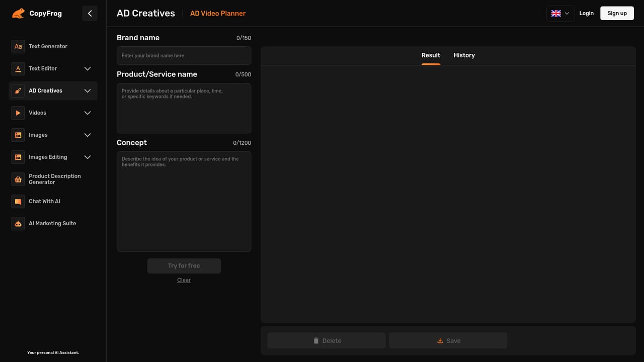Click the AD Video Planner heading text
Screen dimensions: 644x362
(218, 14)
